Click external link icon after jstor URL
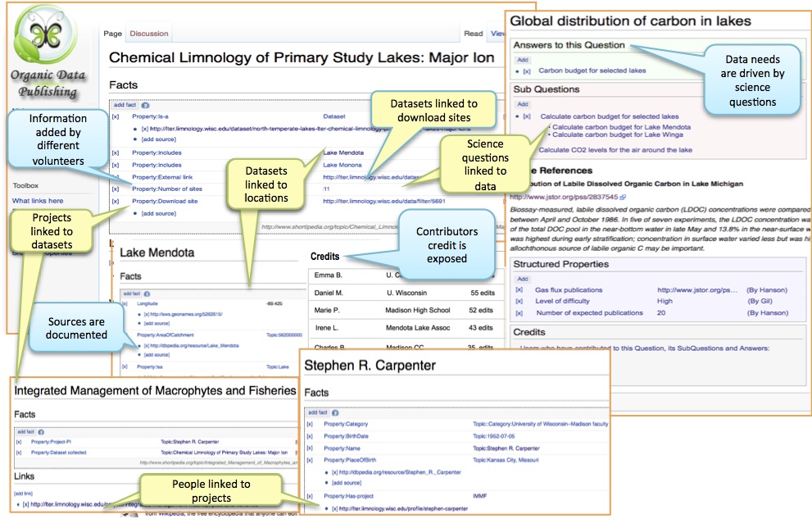This screenshot has width=812, height=519. 624,198
